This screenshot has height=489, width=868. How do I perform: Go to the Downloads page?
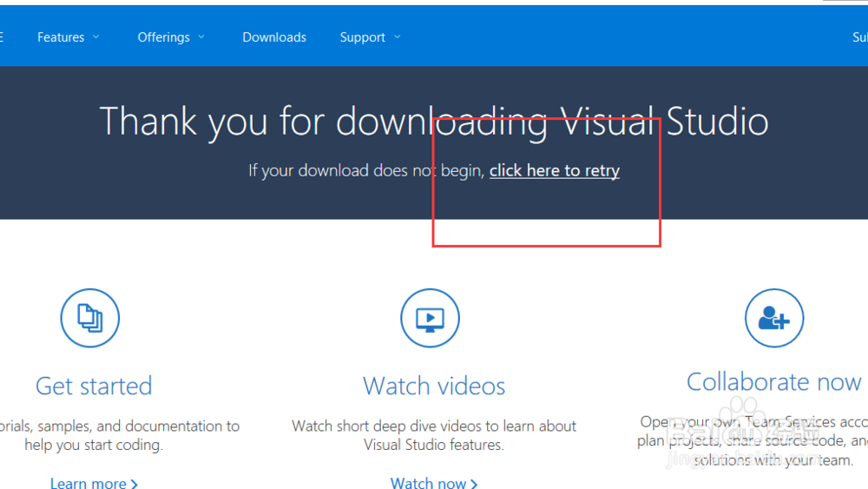(274, 37)
